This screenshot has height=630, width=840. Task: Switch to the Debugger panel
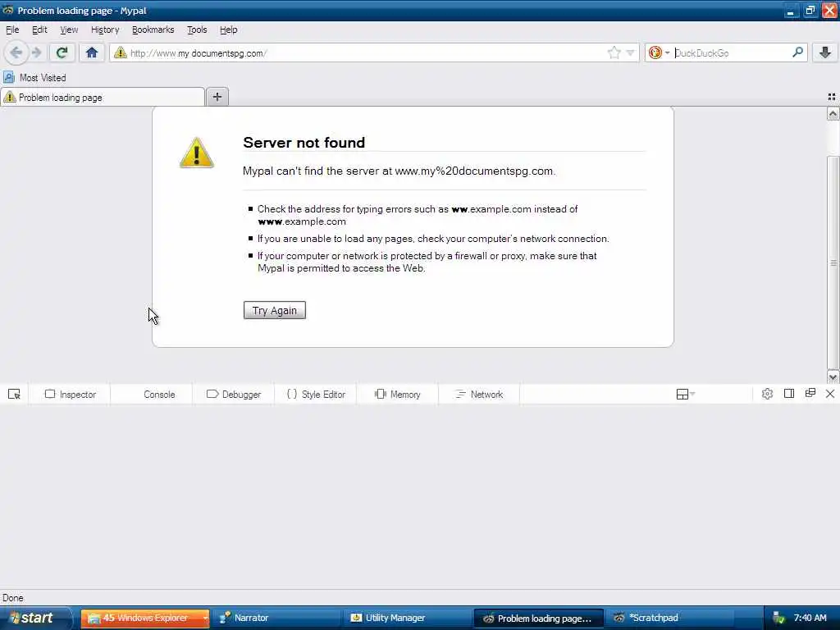pyautogui.click(x=233, y=395)
